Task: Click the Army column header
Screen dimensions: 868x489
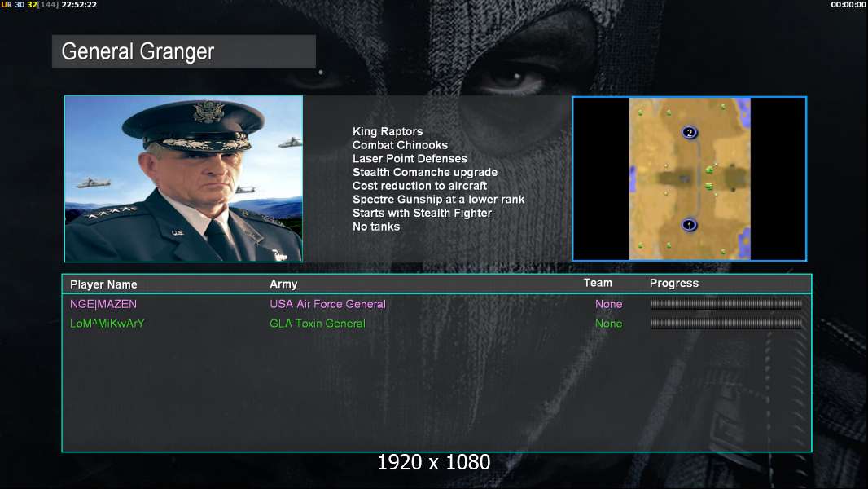Action: [283, 284]
